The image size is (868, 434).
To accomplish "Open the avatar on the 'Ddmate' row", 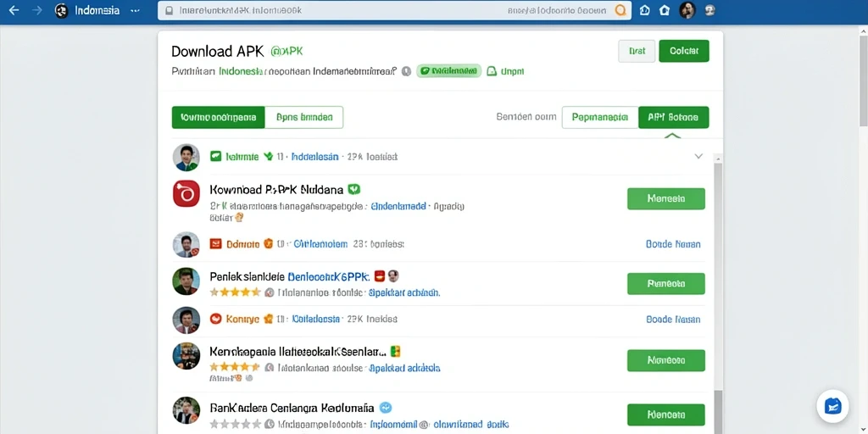I will pyautogui.click(x=186, y=245).
